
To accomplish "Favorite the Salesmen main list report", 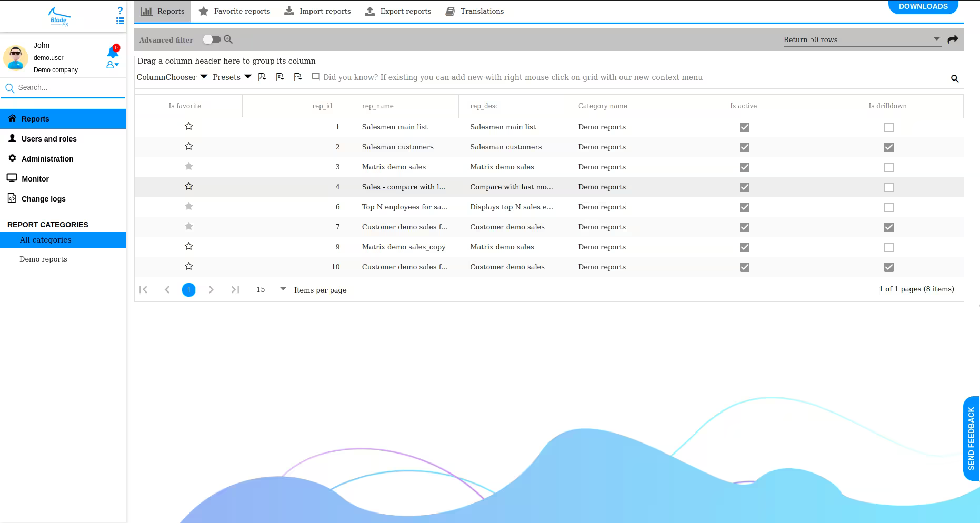I will click(188, 126).
